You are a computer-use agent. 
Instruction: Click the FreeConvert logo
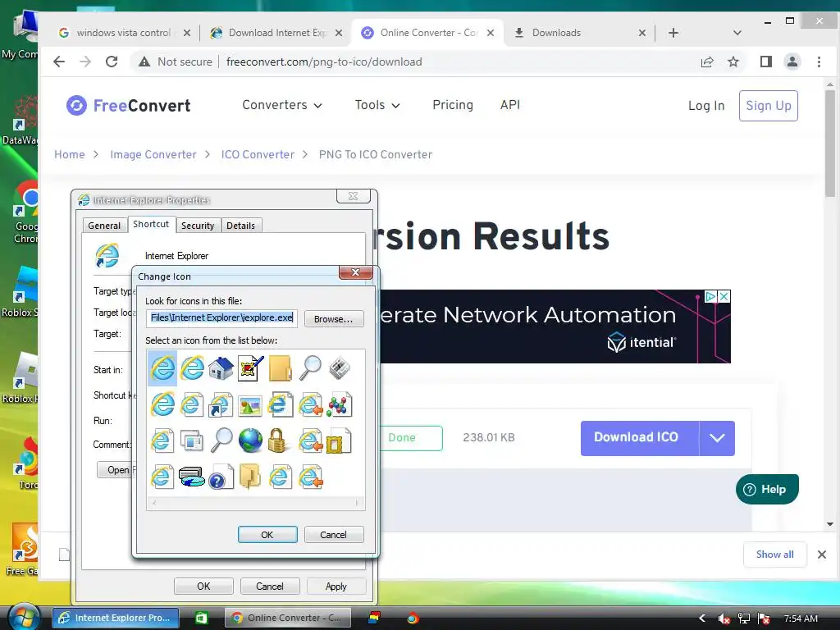[x=128, y=106]
